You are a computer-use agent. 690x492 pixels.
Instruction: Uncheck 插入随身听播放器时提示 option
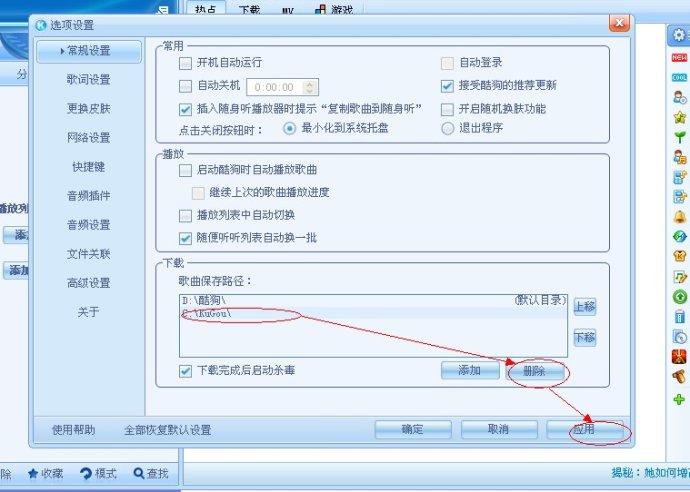coord(185,109)
